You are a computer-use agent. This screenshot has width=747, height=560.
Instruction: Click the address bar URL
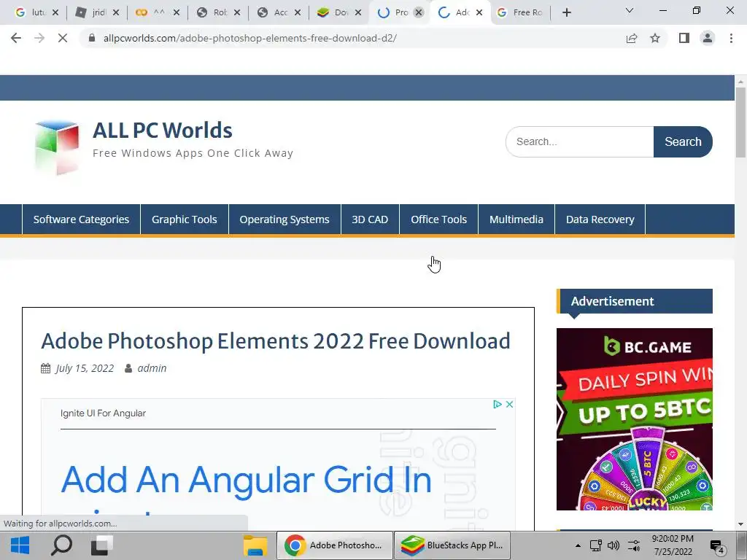249,38
